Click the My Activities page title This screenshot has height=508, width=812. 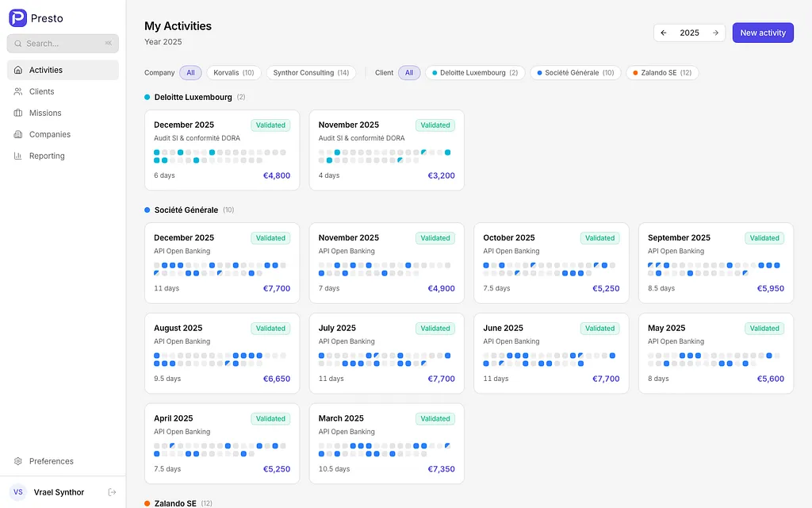(178, 26)
